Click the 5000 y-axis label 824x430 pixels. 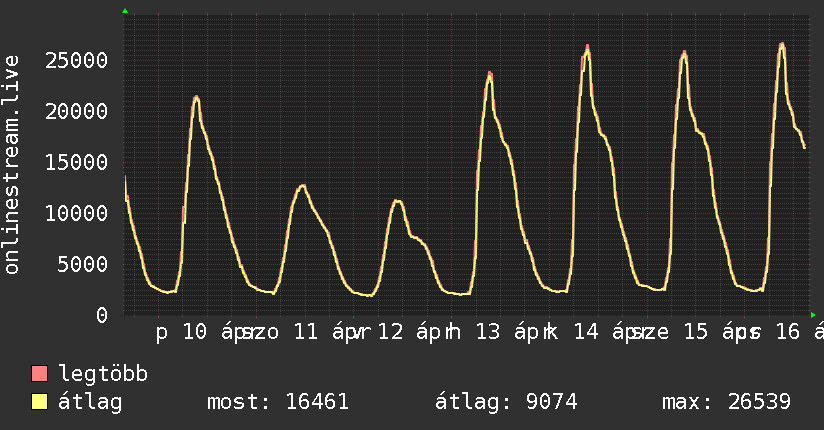pyautogui.click(x=83, y=264)
